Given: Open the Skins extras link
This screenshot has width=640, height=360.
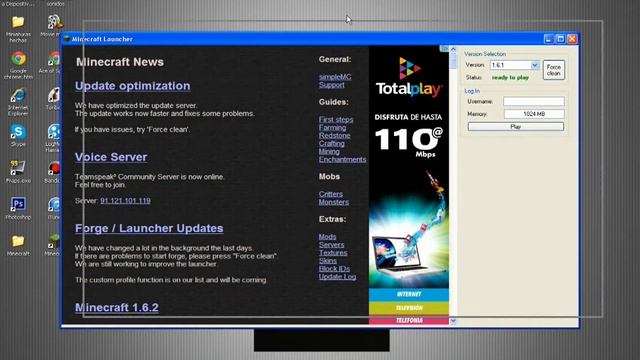Looking at the screenshot, I should tap(328, 260).
